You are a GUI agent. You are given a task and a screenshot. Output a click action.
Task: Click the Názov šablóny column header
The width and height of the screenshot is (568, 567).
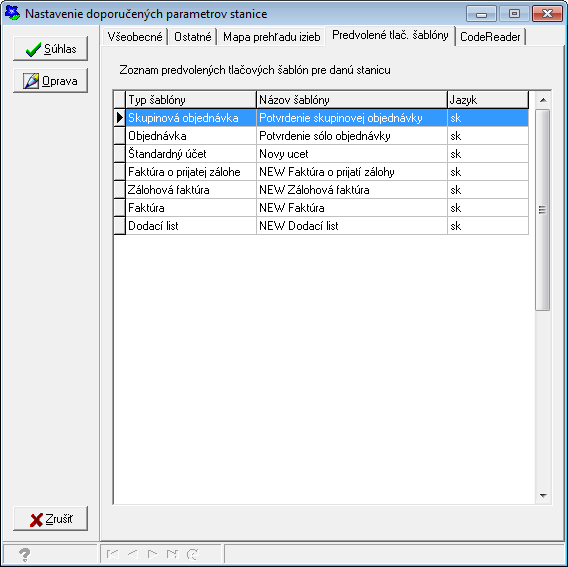(352, 100)
